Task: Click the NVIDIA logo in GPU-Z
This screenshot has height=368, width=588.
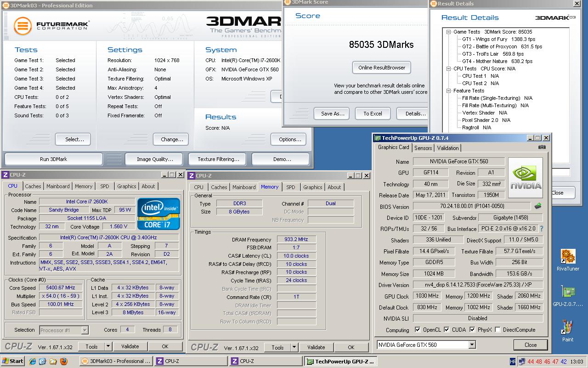Action: (x=526, y=178)
